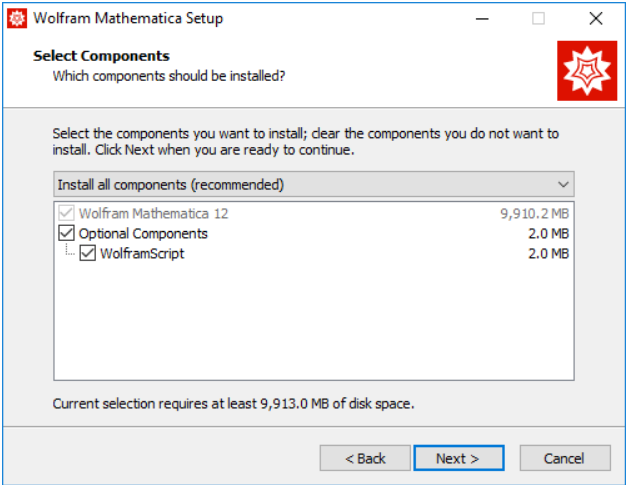The width and height of the screenshot is (626, 485).
Task: Click the grayed Wolfram Mathematica 12 checkbox
Action: click(x=67, y=213)
